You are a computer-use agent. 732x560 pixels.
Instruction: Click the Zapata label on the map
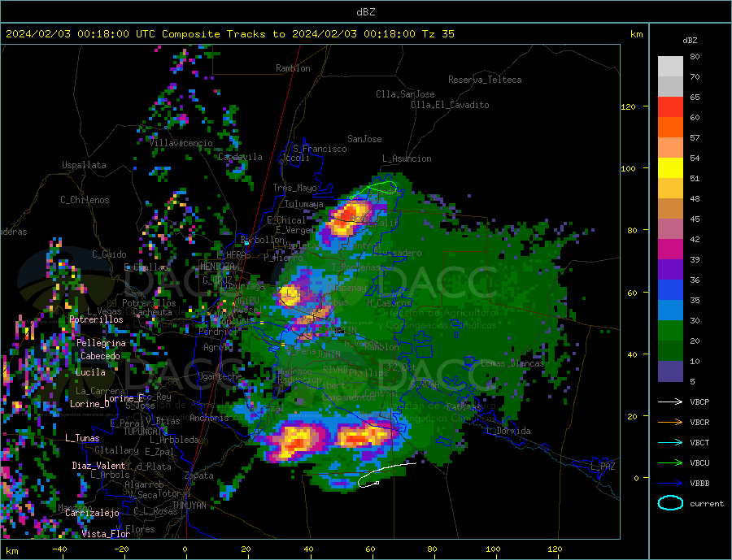click(199, 475)
